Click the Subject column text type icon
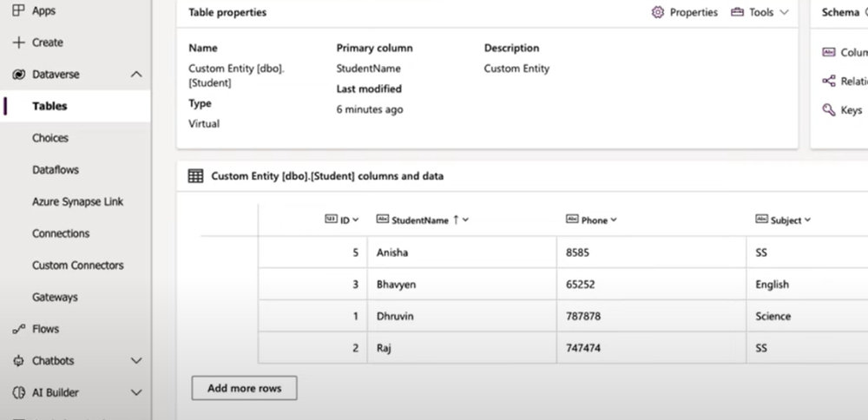 coord(762,220)
